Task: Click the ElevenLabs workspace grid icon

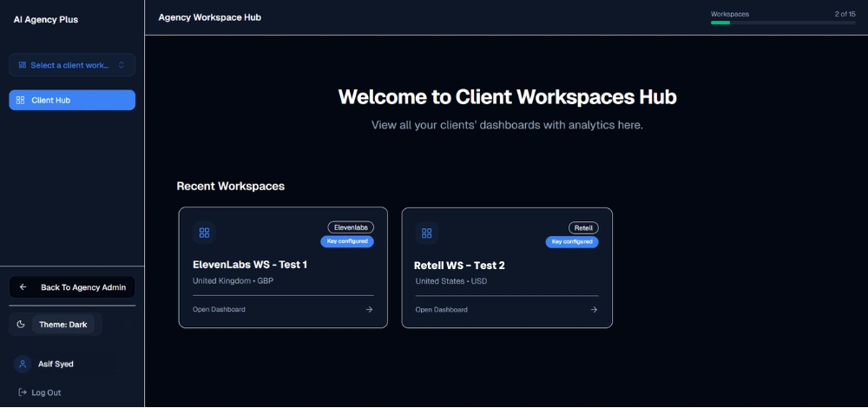Action: click(204, 233)
